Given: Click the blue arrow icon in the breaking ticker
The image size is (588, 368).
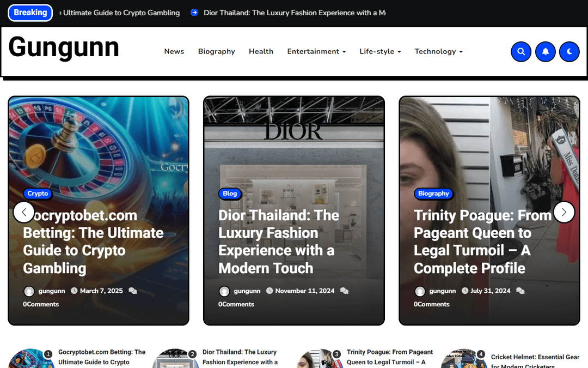Looking at the screenshot, I should point(194,13).
